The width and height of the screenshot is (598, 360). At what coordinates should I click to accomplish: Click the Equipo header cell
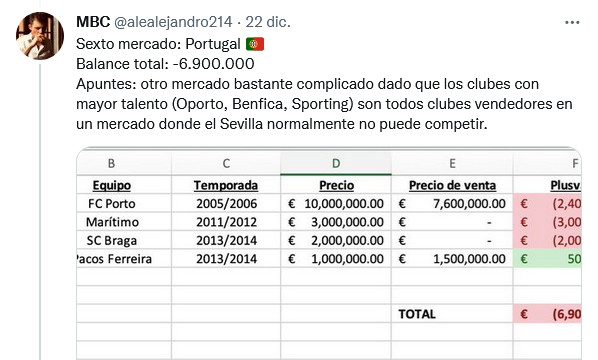(112, 185)
